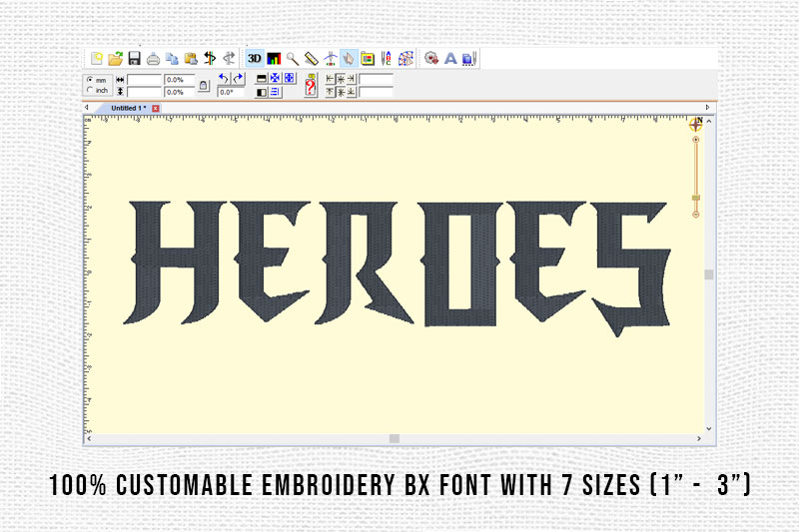
Task: Copy the selected design
Action: pyautogui.click(x=172, y=59)
